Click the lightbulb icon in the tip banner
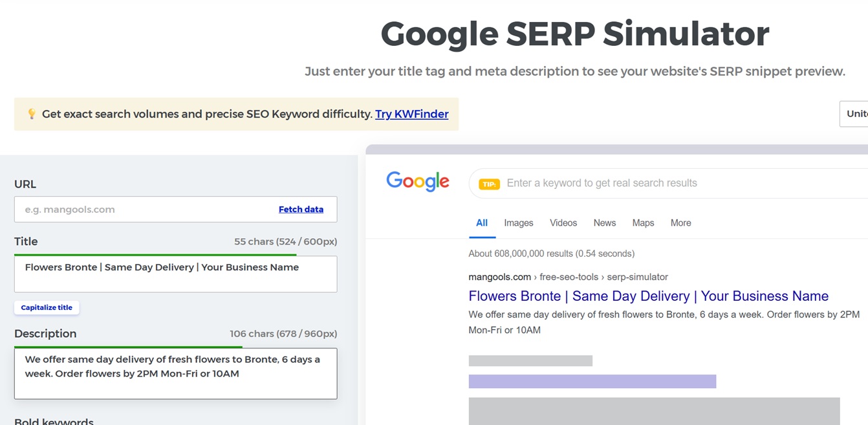The height and width of the screenshot is (425, 868). [31, 114]
